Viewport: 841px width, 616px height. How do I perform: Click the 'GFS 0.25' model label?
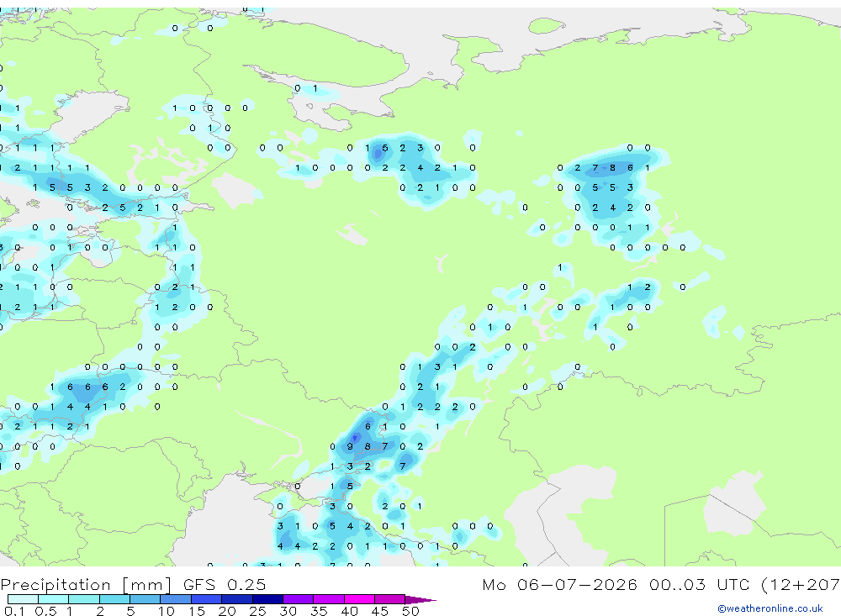225,584
